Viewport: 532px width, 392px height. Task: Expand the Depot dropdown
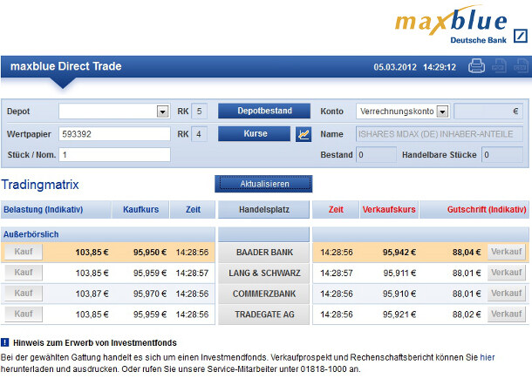161,112
